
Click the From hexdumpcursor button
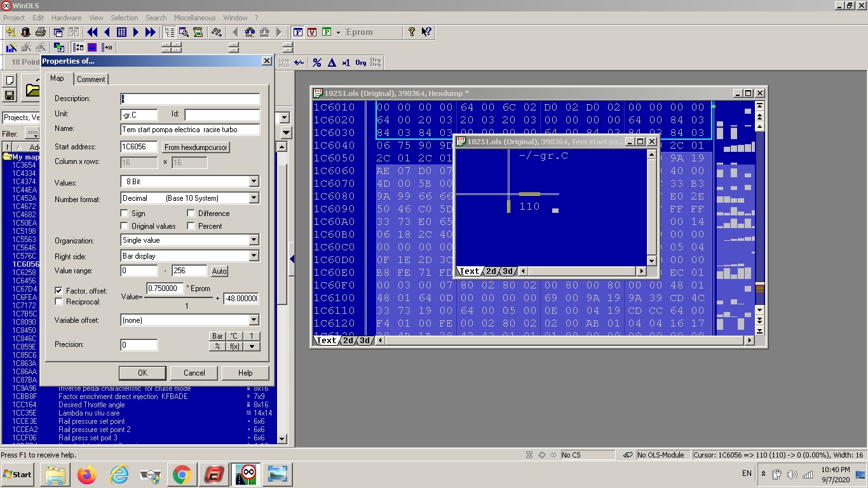[x=195, y=147]
